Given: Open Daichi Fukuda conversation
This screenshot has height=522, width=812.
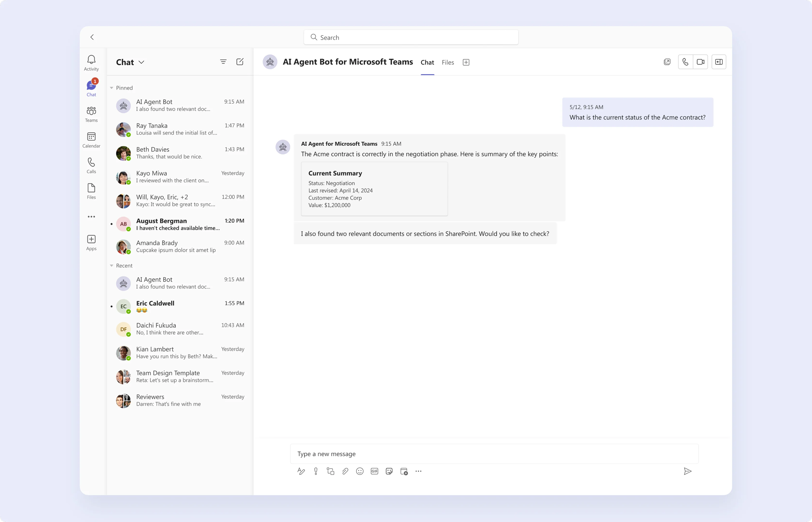Looking at the screenshot, I should tap(180, 329).
